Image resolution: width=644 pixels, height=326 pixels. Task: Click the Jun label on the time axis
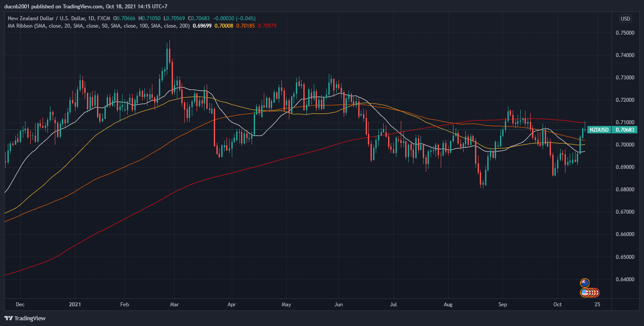click(338, 304)
